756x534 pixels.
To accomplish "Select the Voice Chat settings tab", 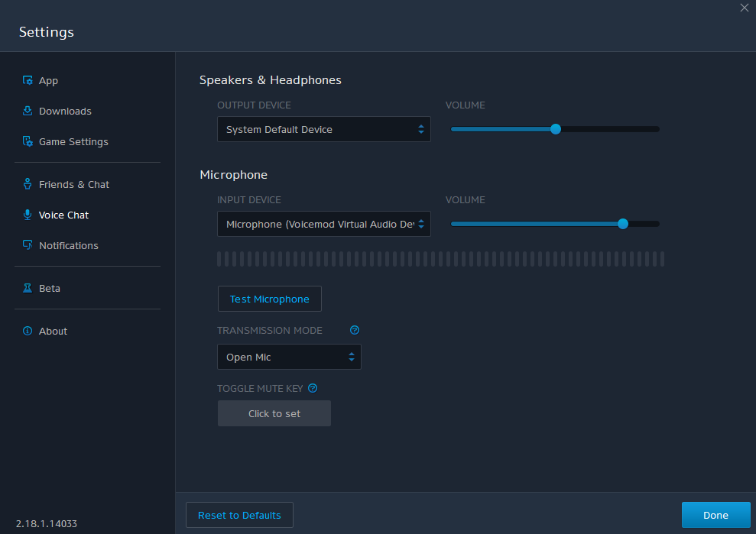I will (63, 215).
